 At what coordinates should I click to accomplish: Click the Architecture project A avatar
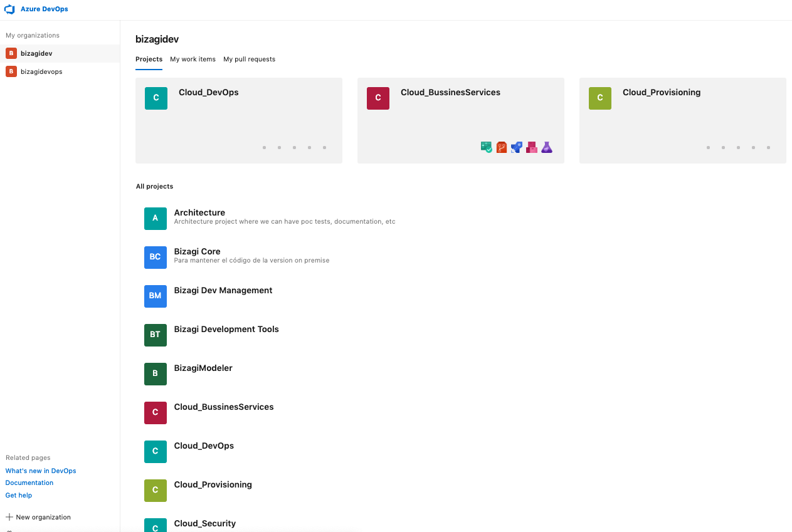tap(156, 219)
